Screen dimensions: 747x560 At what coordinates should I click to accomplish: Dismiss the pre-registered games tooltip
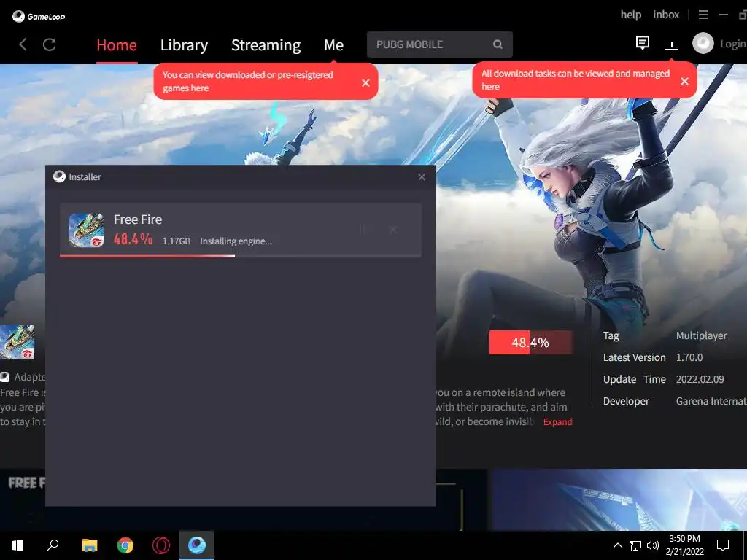(x=365, y=83)
